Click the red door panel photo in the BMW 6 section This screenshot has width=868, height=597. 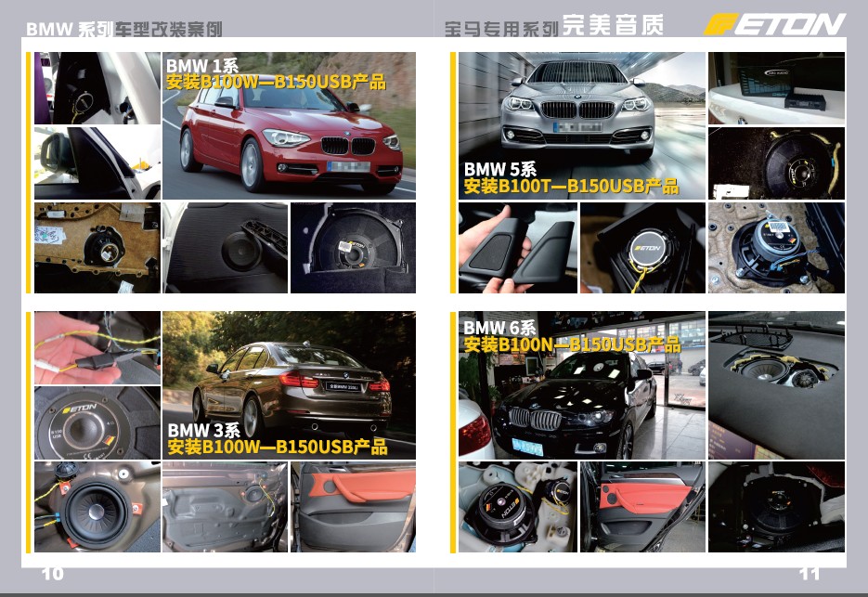pos(642,507)
